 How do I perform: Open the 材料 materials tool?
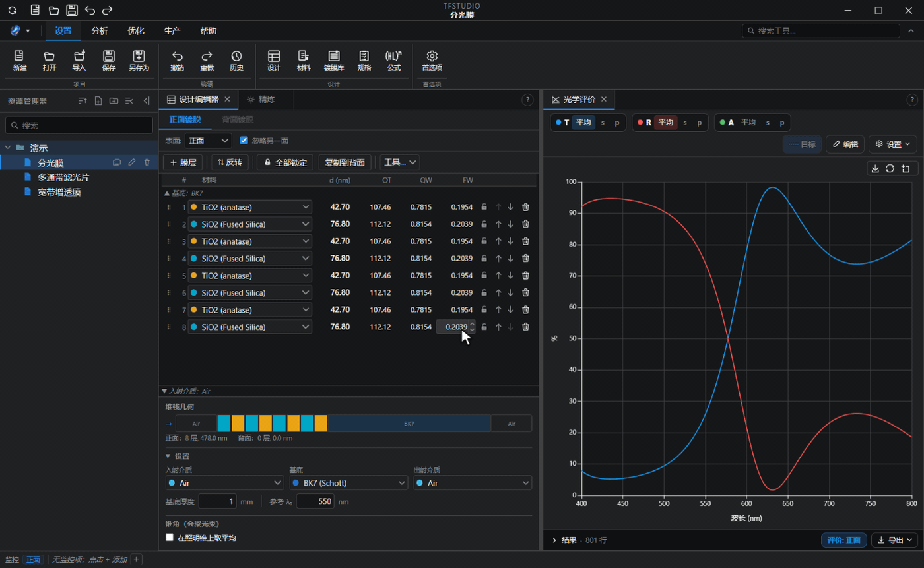pos(304,61)
